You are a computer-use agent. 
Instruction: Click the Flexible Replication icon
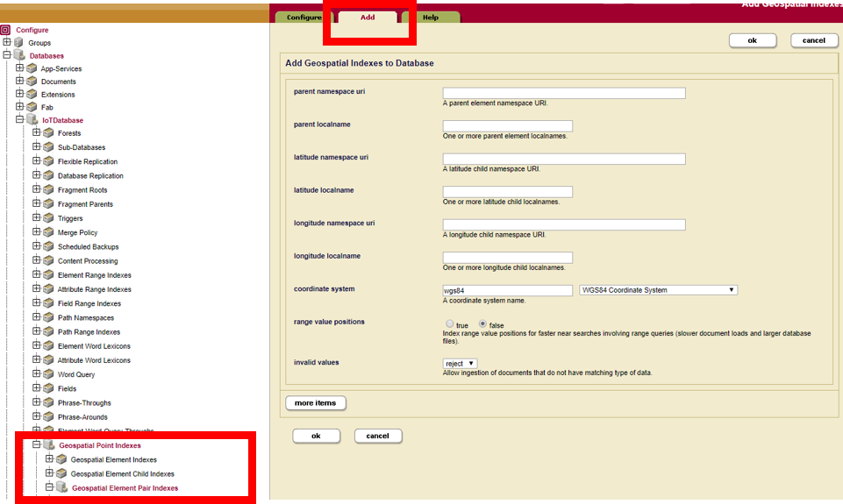(x=49, y=161)
